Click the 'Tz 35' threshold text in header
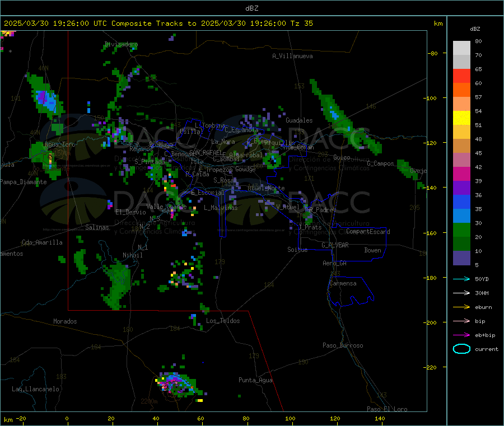 (x=301, y=24)
